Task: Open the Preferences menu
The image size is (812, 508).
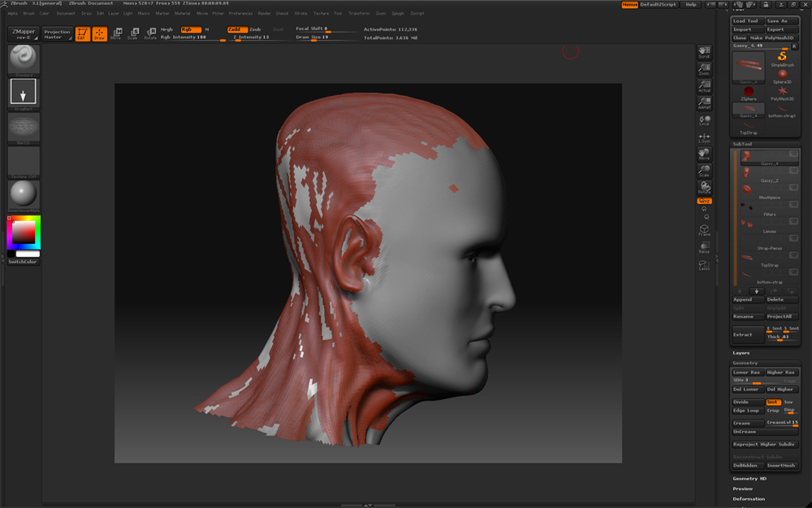Action: pyautogui.click(x=240, y=14)
